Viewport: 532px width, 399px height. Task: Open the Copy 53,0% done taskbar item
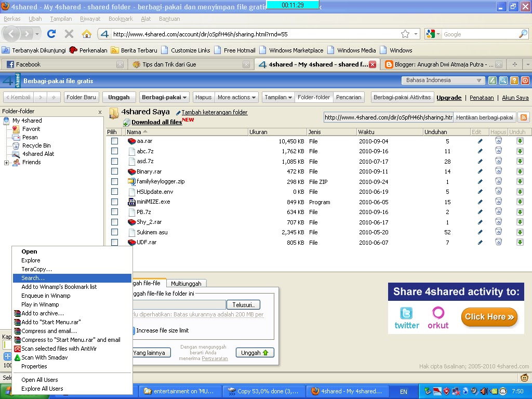263,391
